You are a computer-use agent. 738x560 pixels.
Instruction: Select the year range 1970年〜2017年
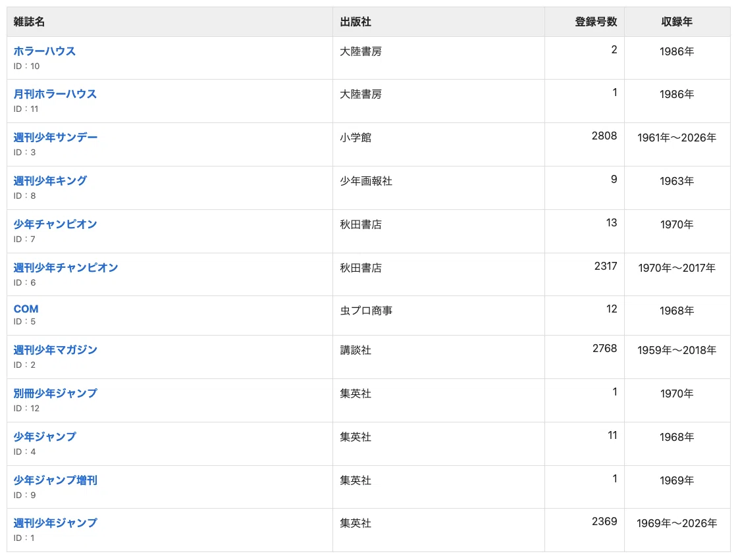[677, 268]
